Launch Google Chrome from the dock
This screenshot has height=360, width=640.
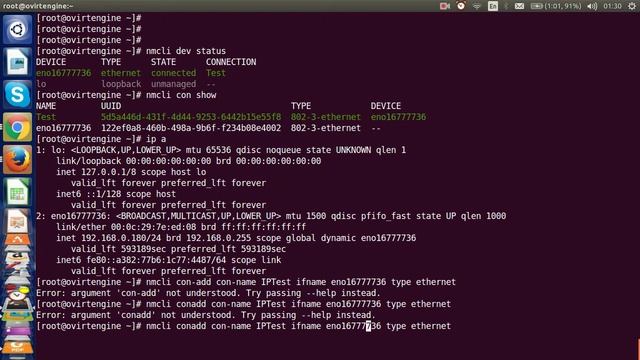pyautogui.click(x=17, y=127)
